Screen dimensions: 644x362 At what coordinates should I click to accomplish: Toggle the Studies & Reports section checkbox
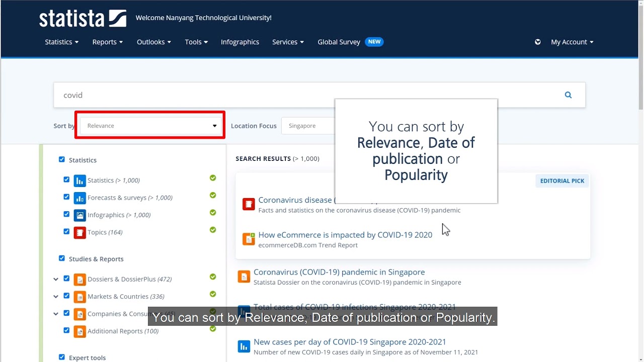pyautogui.click(x=62, y=258)
